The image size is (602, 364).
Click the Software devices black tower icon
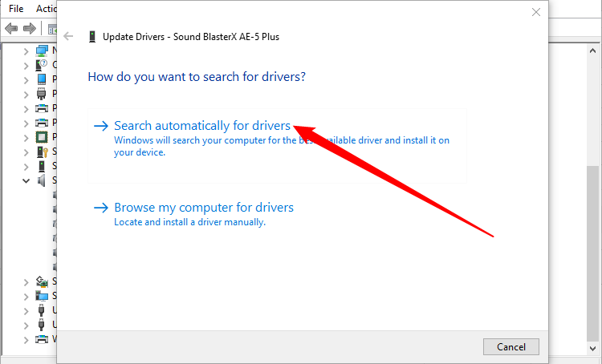tap(42, 166)
